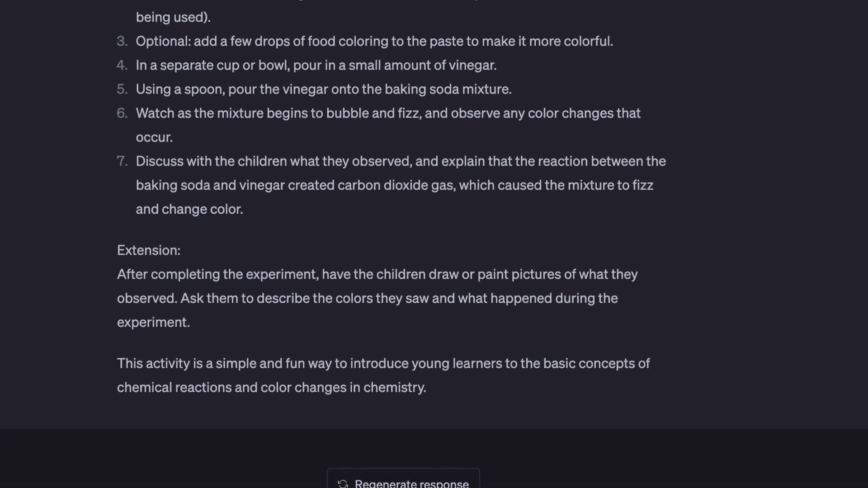Screen dimensions: 868x488
Task: Click the 'After completing the experiment' sentence
Action: click(x=377, y=274)
